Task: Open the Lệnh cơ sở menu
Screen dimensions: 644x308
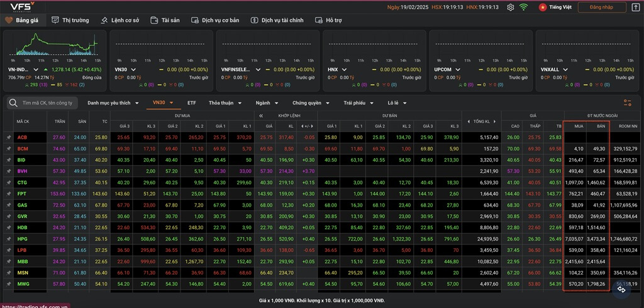Action: coord(120,20)
